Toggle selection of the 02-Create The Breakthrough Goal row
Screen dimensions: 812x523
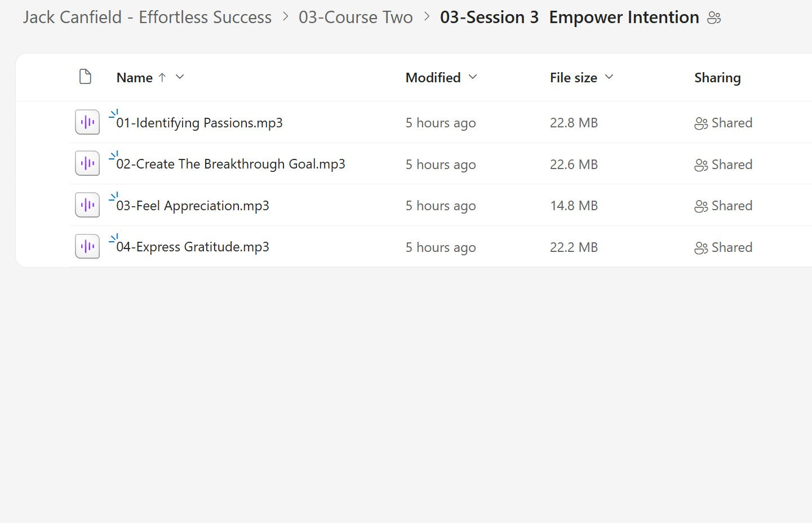231,164
